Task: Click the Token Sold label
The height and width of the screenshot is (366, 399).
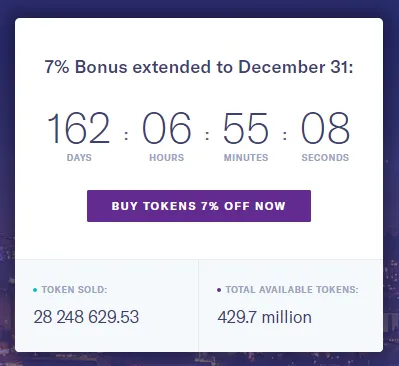Action: coord(74,290)
